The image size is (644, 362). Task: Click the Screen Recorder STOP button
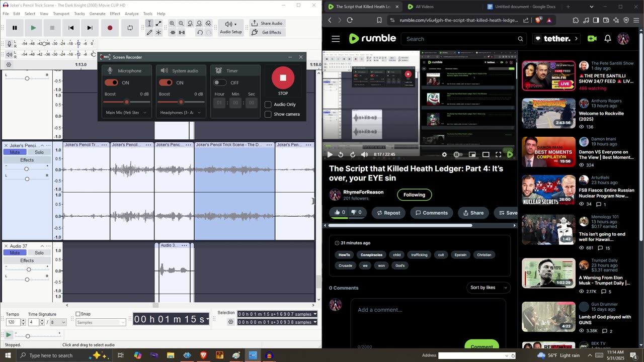pyautogui.click(x=283, y=78)
